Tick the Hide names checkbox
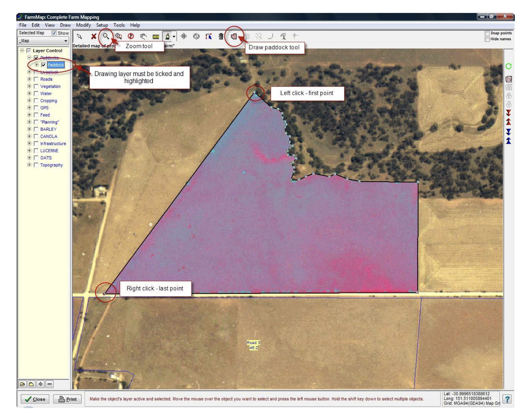This screenshot has height=417, width=532. pos(487,39)
